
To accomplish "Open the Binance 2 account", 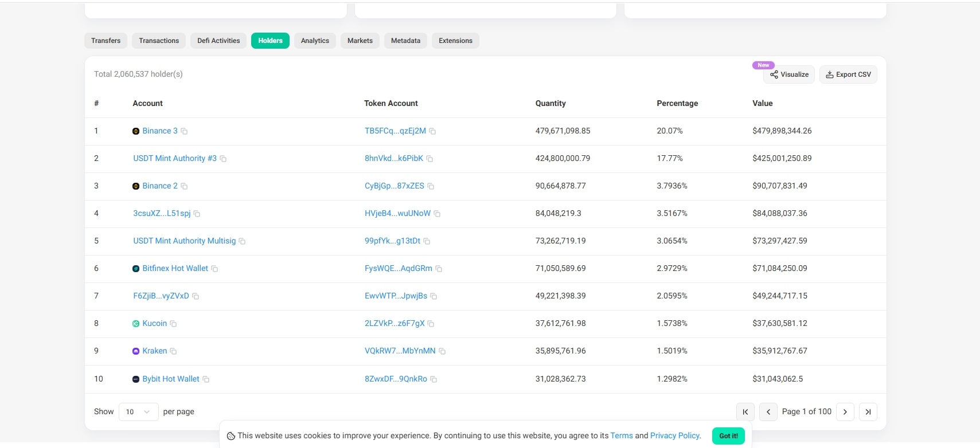I will click(160, 186).
